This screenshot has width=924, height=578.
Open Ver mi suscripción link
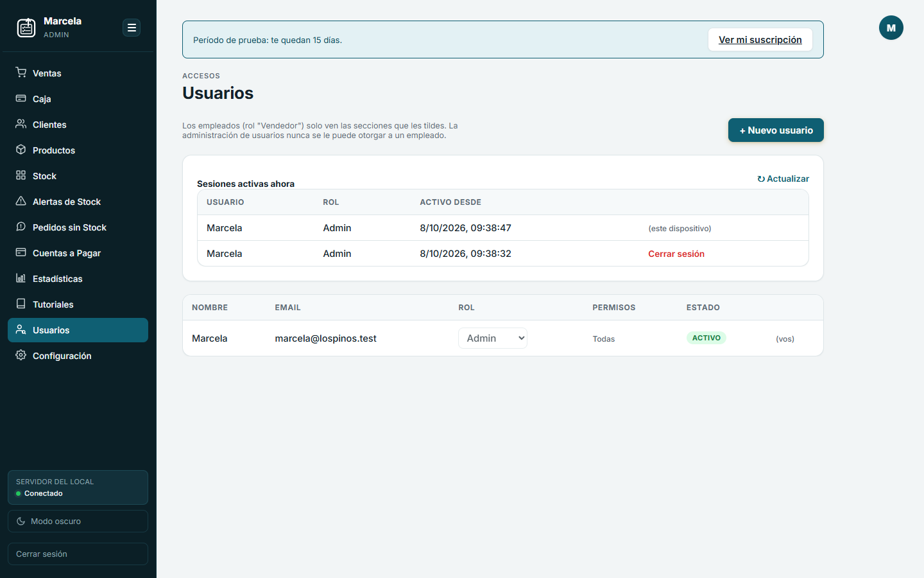click(x=760, y=40)
